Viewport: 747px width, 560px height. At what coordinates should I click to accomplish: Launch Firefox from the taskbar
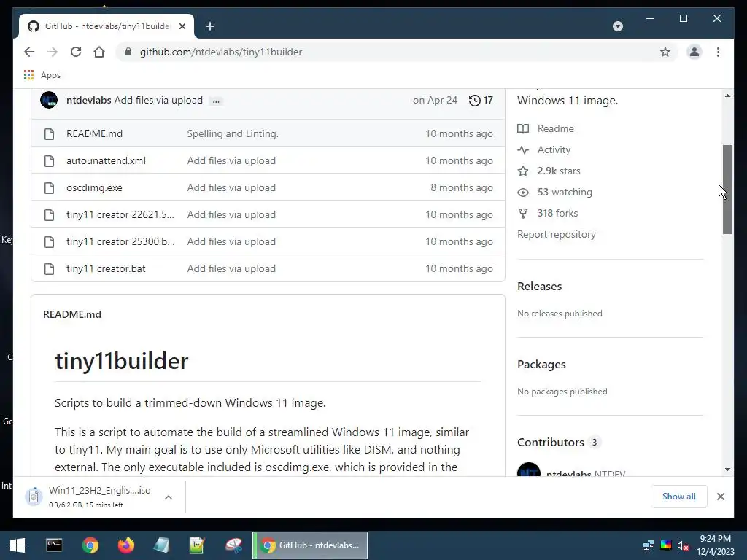click(x=125, y=545)
